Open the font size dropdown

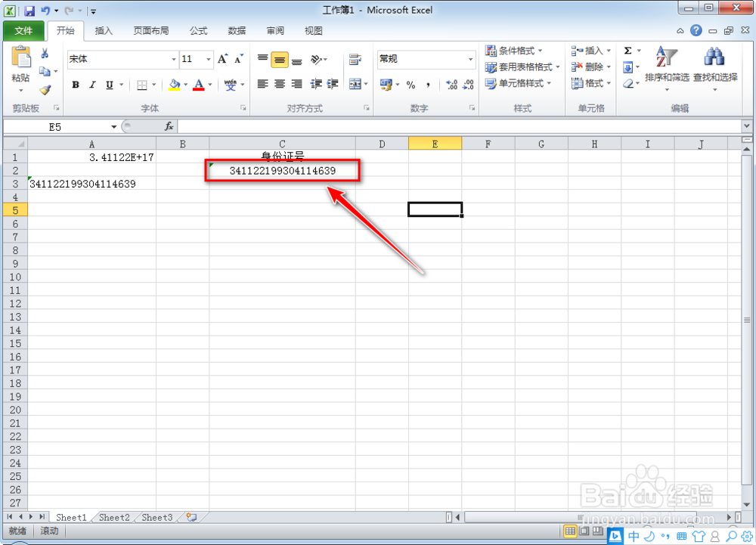point(209,59)
